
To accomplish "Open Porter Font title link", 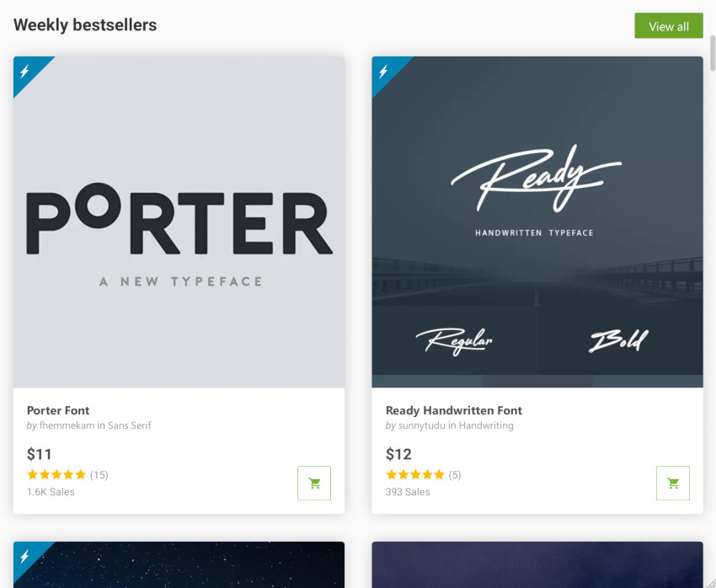I will pos(58,410).
